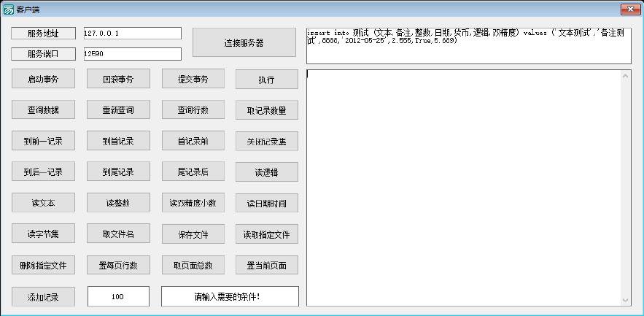Run the SQL with 执行 button

click(266, 80)
